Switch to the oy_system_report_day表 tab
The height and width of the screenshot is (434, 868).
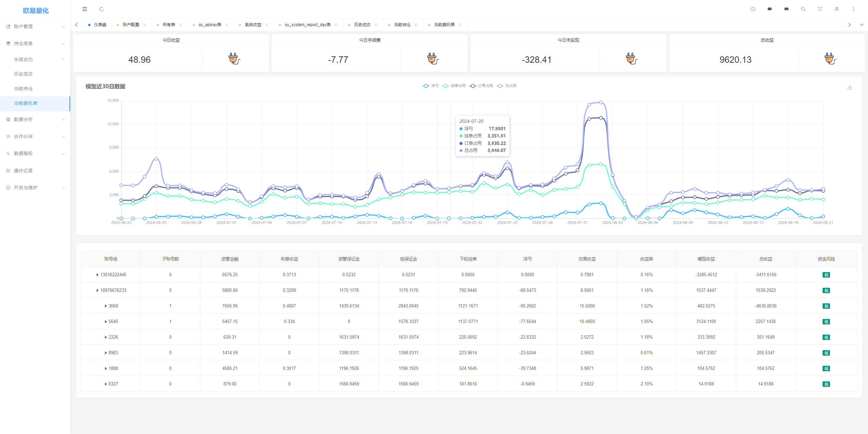click(308, 25)
